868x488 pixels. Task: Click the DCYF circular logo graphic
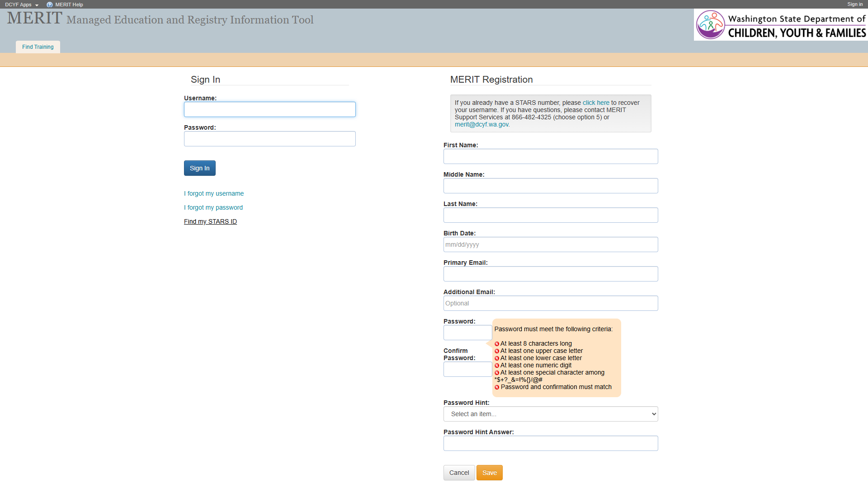point(710,24)
